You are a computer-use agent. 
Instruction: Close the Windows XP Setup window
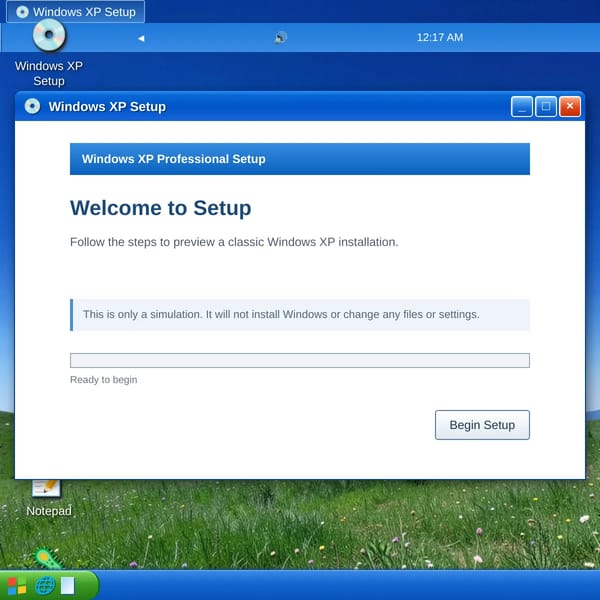pyautogui.click(x=570, y=106)
